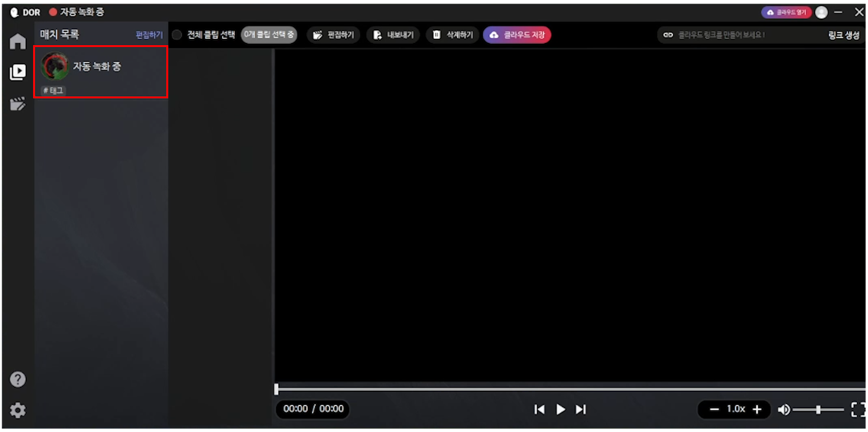Click the link icon in cloud link bar
The width and height of the screenshot is (868, 432).
click(x=668, y=34)
